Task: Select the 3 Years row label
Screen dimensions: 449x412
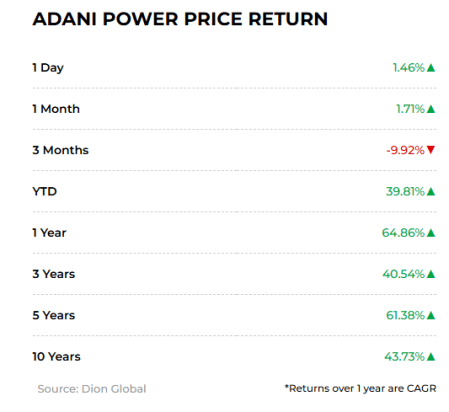Action: [x=54, y=274]
